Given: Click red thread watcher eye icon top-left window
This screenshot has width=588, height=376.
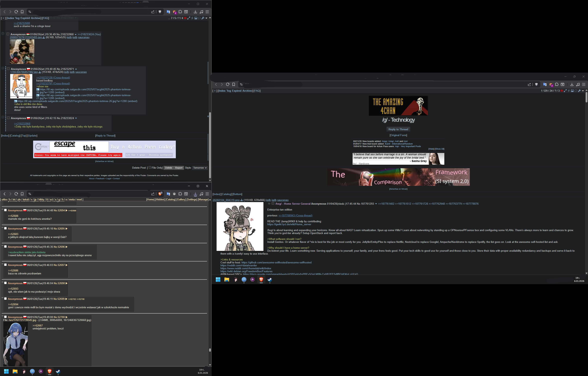Looking at the screenshot, I should click(x=185, y=18).
